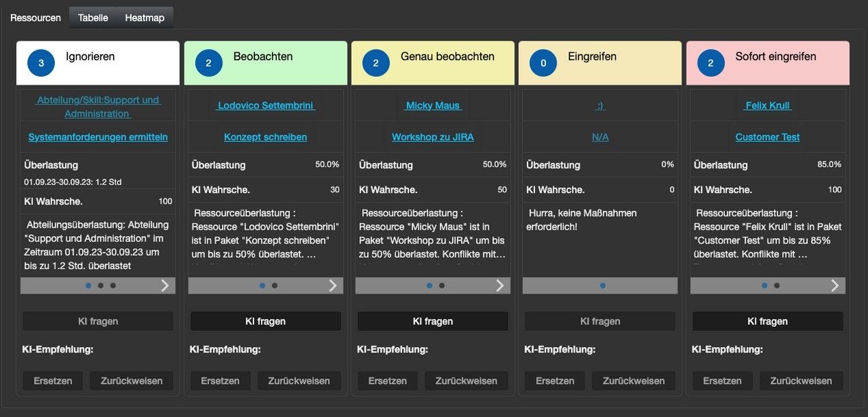Select second pagination dot in Sofort eingreifen card

click(x=777, y=285)
